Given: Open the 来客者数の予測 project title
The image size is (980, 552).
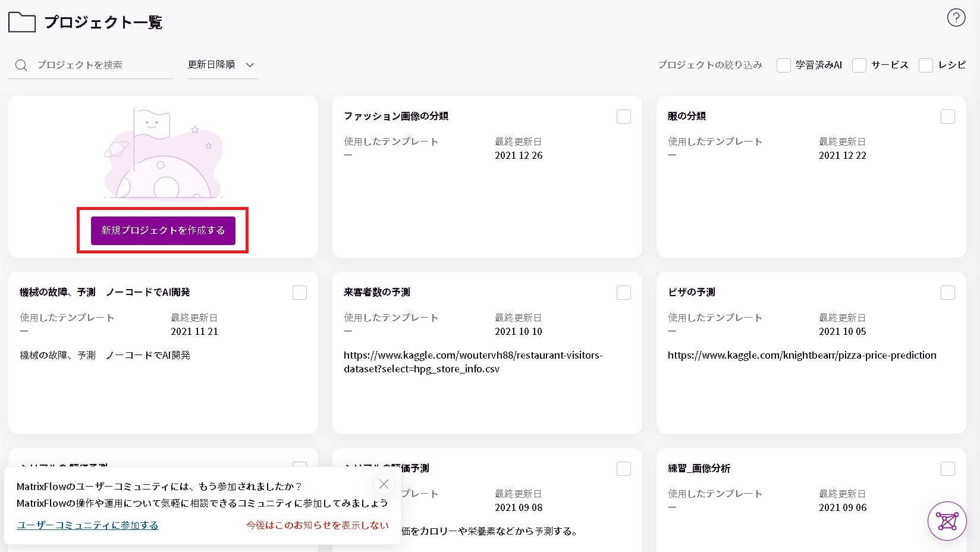Looking at the screenshot, I should (x=377, y=292).
